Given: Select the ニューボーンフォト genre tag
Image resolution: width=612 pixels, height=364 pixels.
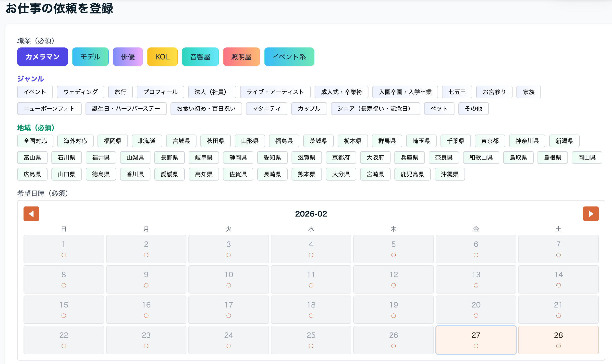Looking at the screenshot, I should (49, 108).
